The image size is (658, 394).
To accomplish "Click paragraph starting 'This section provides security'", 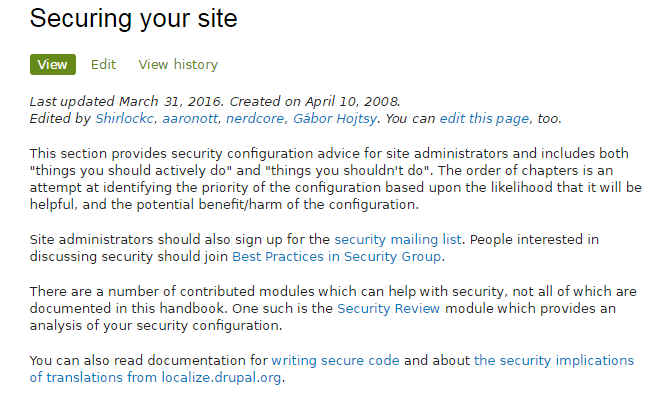I will (x=336, y=179).
